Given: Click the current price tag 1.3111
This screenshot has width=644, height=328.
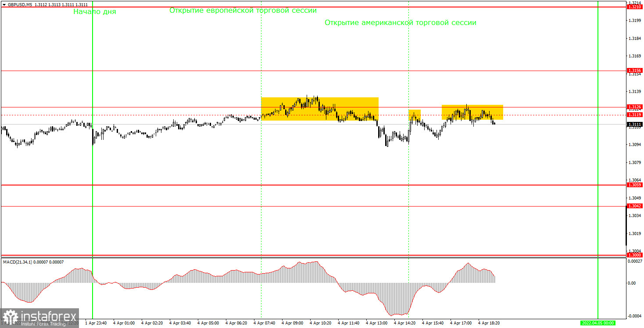Looking at the screenshot, I should click(x=635, y=125).
